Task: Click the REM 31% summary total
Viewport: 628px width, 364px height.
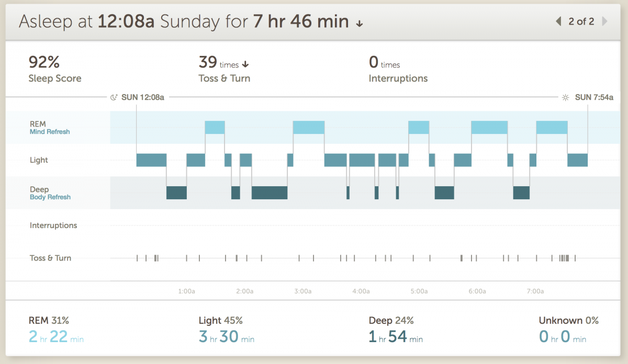Action: [x=49, y=321]
